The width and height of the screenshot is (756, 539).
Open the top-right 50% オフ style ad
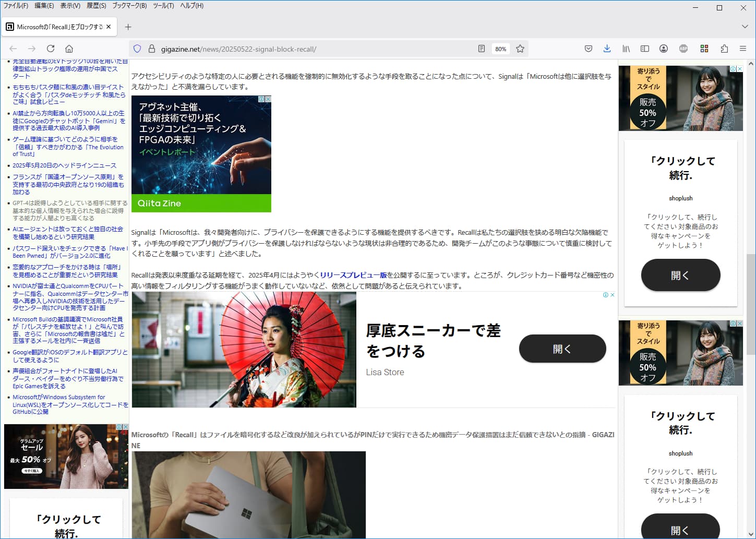tap(681, 98)
